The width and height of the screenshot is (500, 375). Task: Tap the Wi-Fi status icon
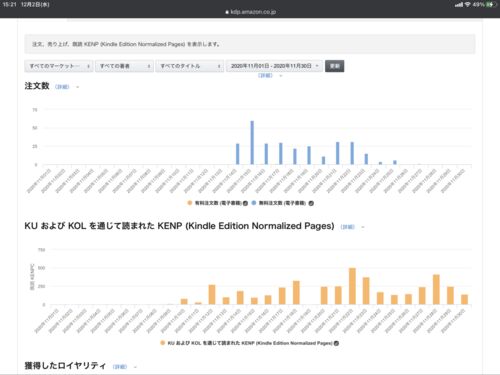[468, 5]
